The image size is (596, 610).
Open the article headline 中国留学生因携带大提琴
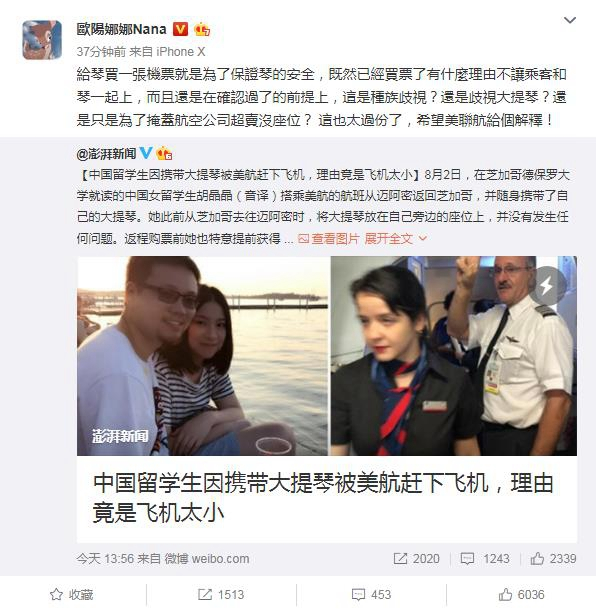point(323,498)
